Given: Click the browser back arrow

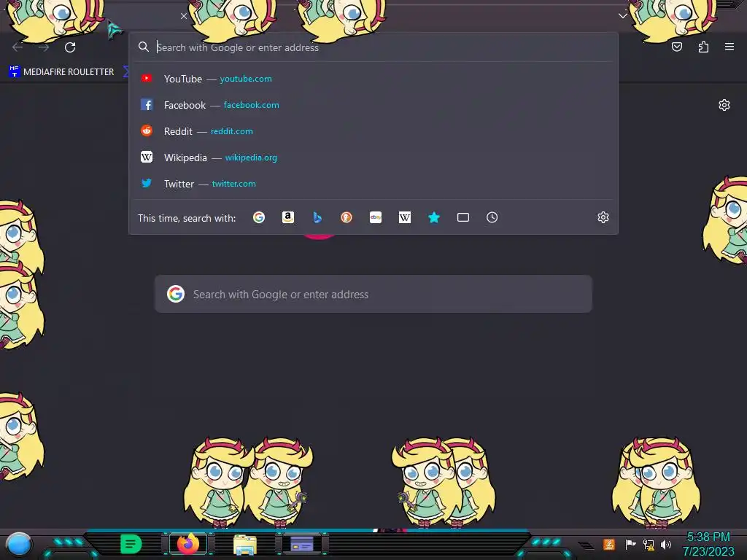Looking at the screenshot, I should pos(18,47).
